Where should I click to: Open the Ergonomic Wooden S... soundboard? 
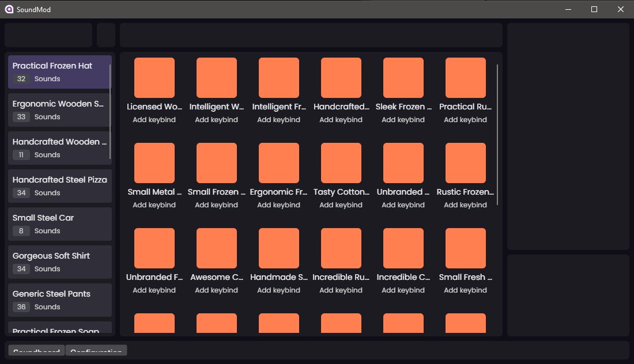click(60, 110)
